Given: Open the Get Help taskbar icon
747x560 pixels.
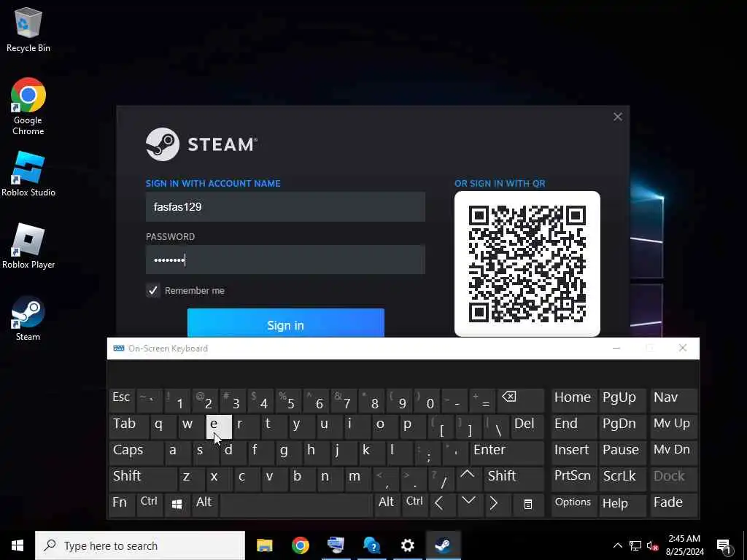Looking at the screenshot, I should tap(371, 545).
